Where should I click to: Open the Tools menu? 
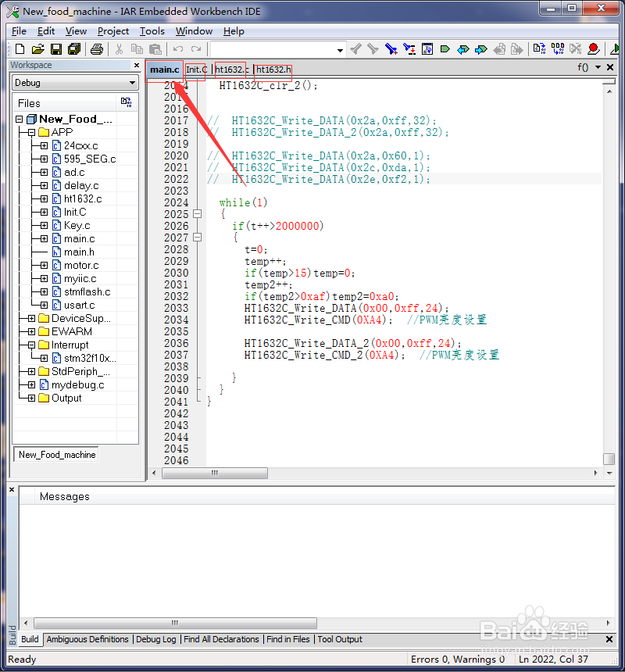pos(152,30)
